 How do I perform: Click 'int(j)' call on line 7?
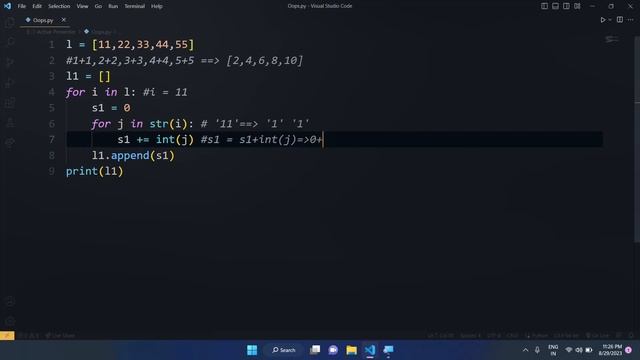pyautogui.click(x=175, y=140)
